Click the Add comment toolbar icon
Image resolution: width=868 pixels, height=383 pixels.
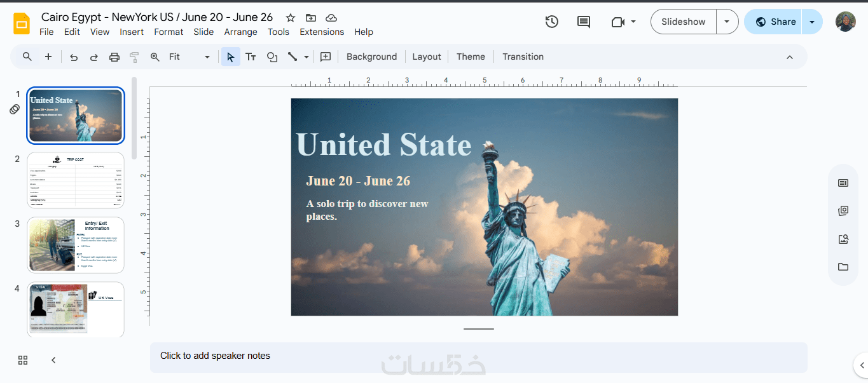[x=326, y=57]
